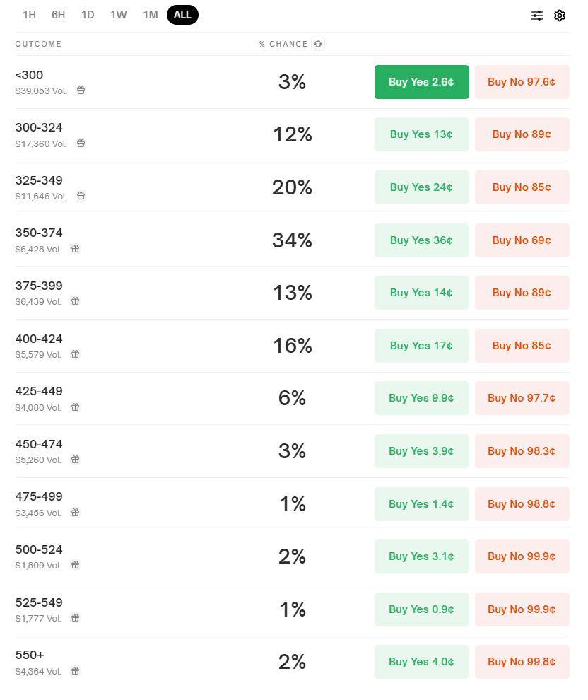Click the gift icon under 425-449 outcome

pos(76,407)
